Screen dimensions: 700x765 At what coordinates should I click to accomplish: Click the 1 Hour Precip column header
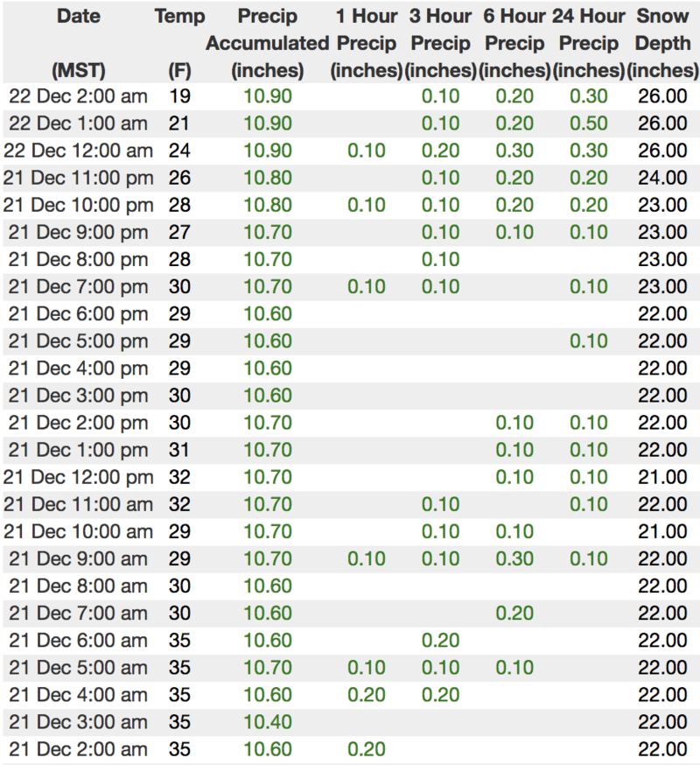coord(367,43)
